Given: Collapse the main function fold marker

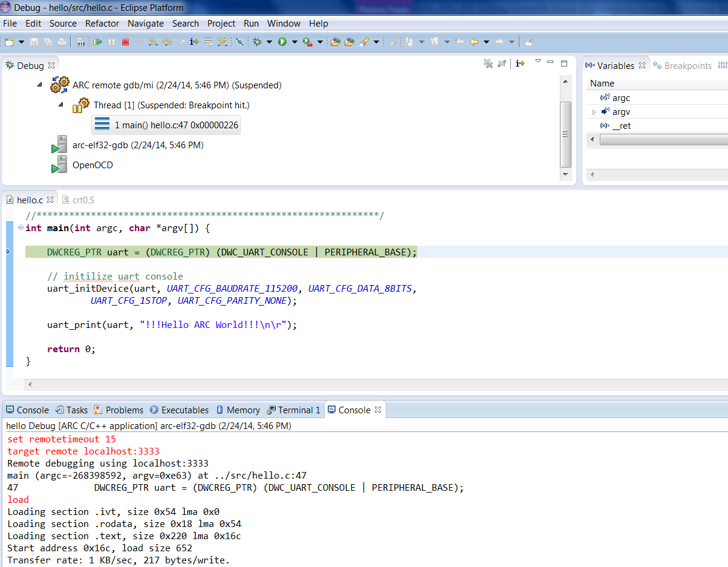Looking at the screenshot, I should [21, 228].
